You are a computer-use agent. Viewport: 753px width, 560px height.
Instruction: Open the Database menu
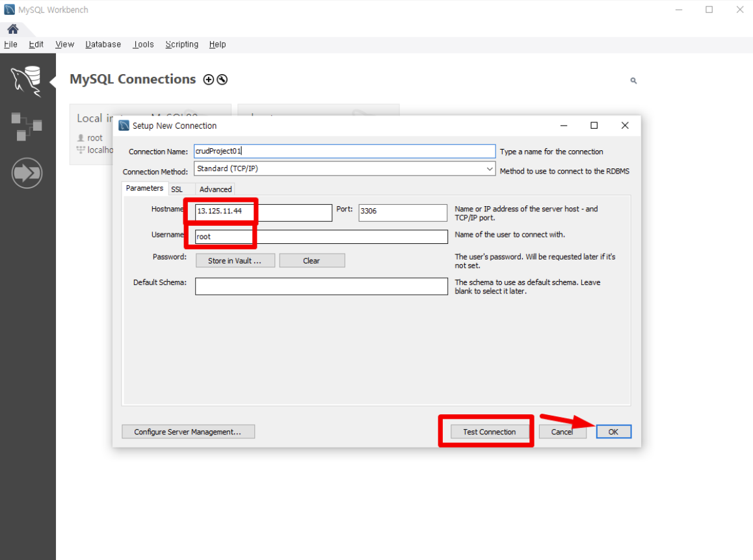(x=103, y=44)
